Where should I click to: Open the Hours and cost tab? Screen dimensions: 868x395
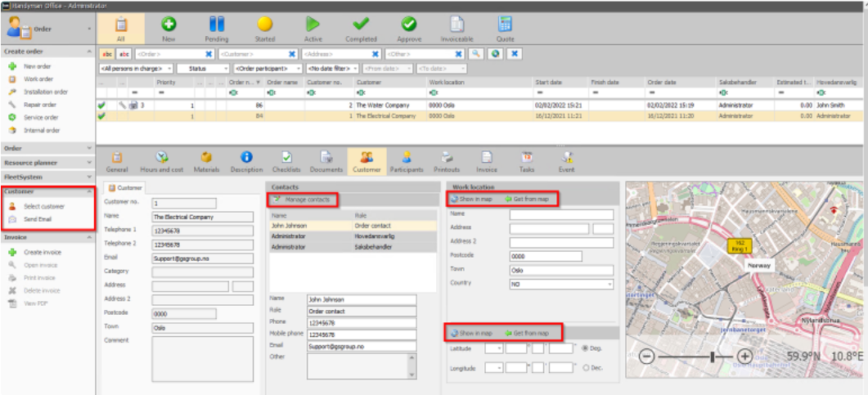pyautogui.click(x=162, y=162)
